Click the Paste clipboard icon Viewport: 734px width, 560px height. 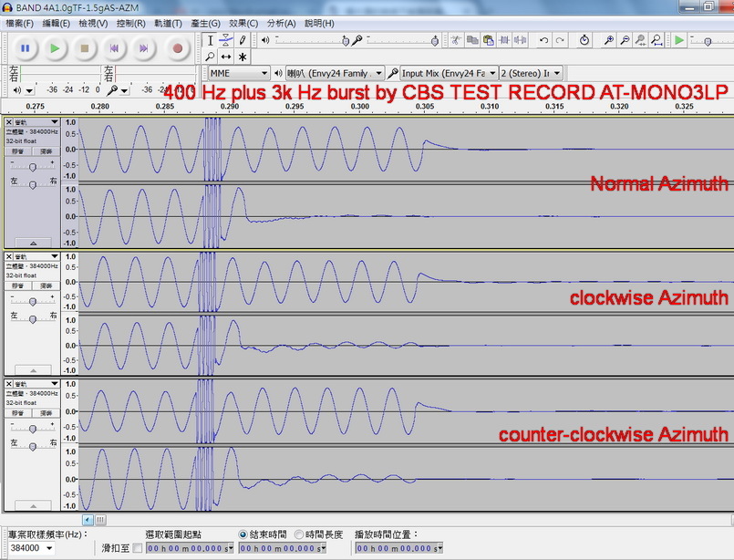tap(488, 41)
